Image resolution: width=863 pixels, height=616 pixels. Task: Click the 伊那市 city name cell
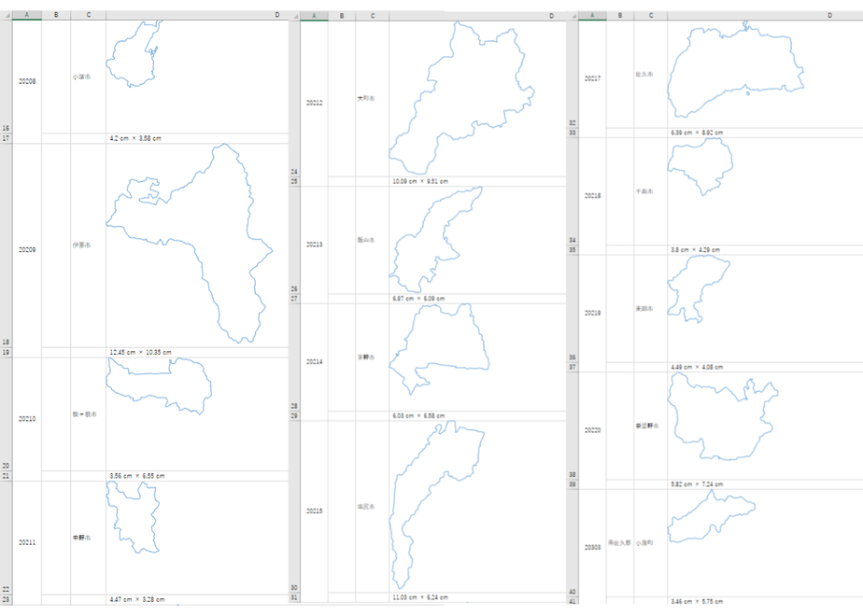click(x=88, y=245)
